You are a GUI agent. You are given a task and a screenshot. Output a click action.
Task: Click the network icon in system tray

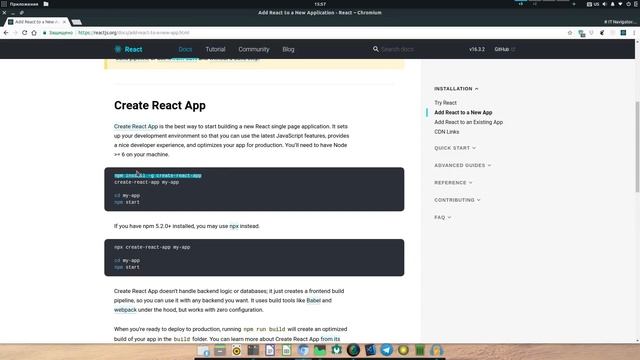[620, 4]
